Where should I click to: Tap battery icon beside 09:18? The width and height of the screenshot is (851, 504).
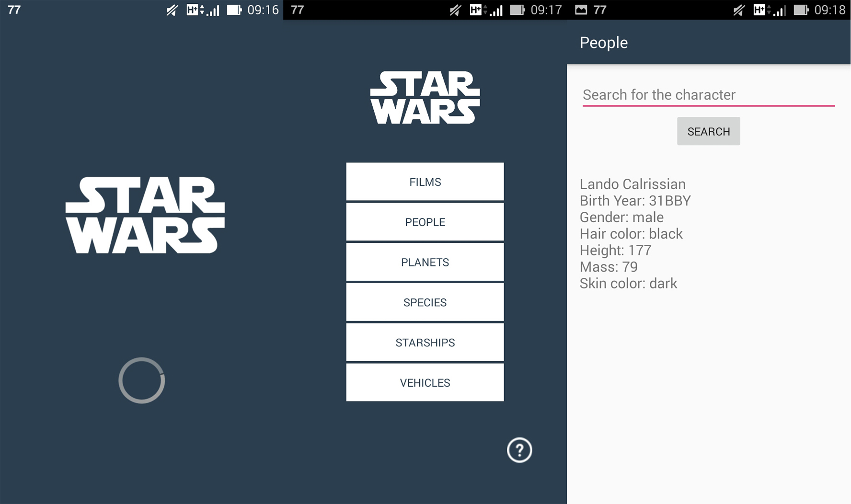(801, 10)
